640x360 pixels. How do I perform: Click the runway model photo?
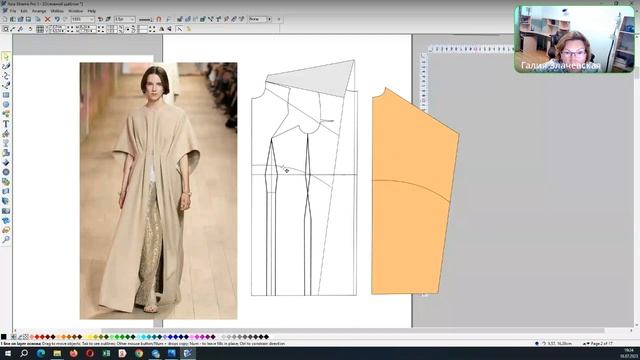[158, 191]
